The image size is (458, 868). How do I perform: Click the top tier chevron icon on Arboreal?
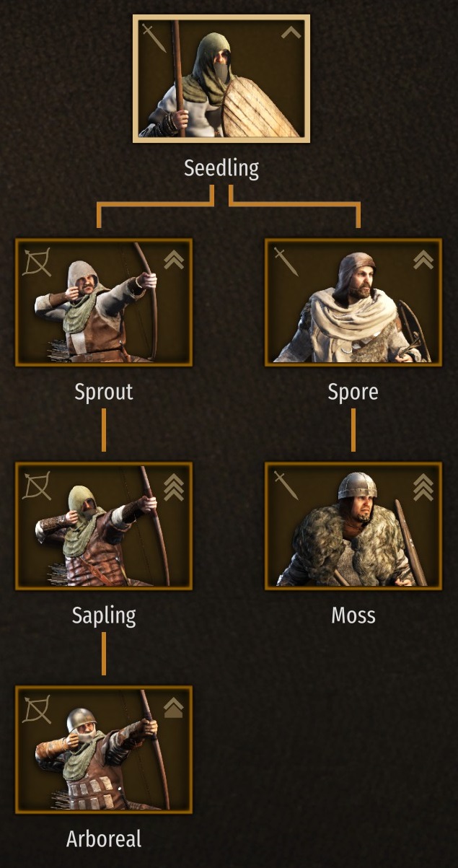pos(174,707)
